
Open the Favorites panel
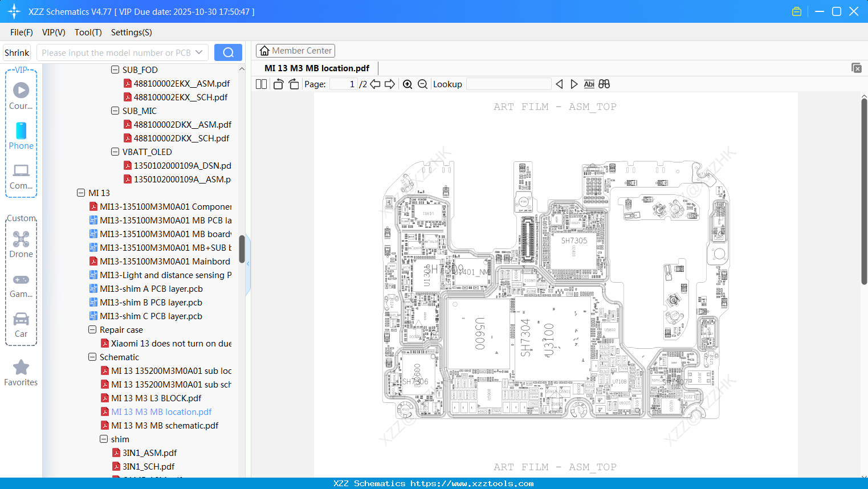[x=21, y=372]
